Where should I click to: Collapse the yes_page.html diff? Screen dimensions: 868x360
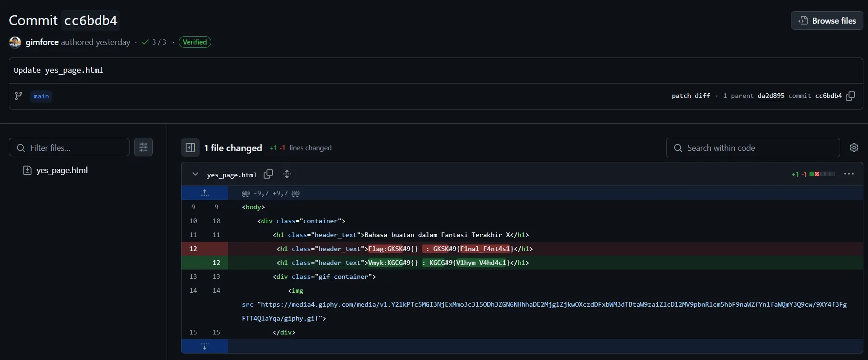[x=195, y=174]
